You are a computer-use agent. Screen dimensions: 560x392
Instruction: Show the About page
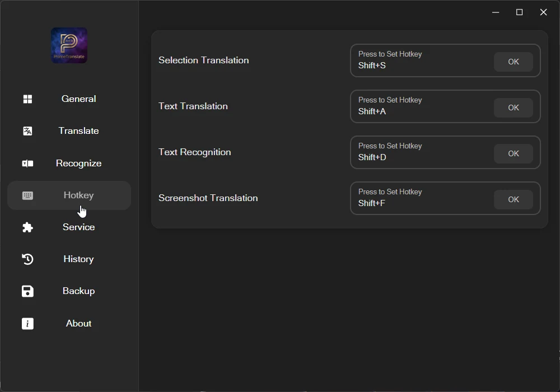point(69,324)
